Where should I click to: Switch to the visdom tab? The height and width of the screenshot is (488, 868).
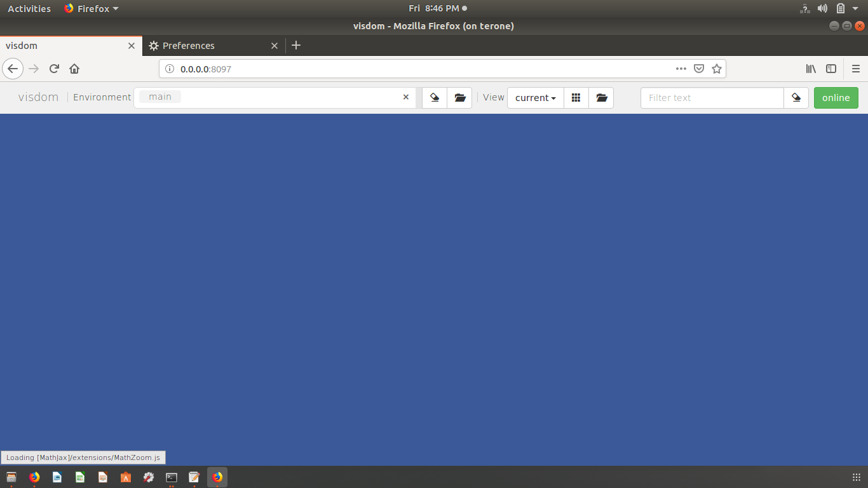(71, 46)
